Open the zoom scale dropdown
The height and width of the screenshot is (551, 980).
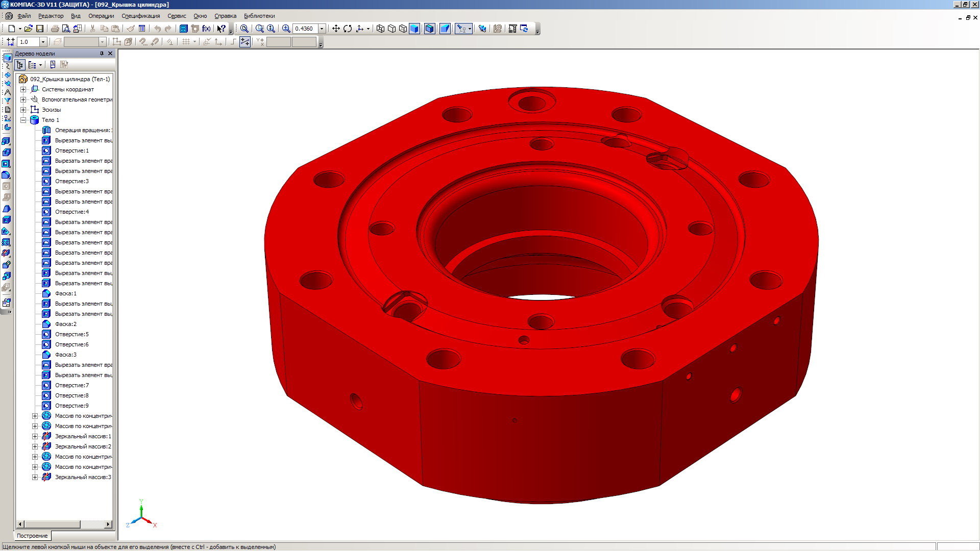point(322,29)
